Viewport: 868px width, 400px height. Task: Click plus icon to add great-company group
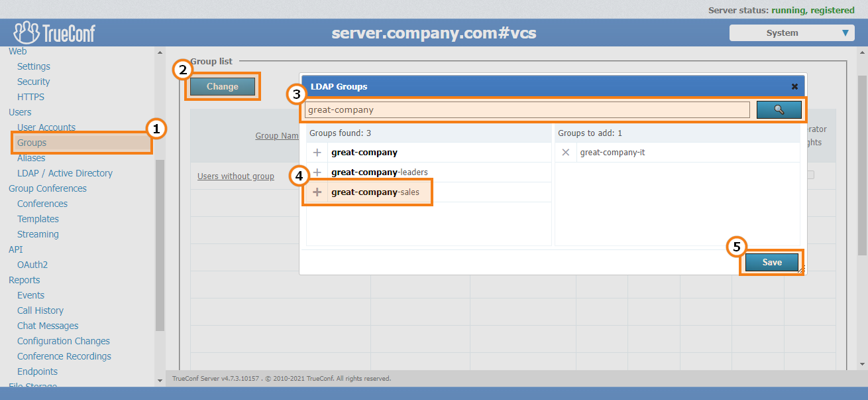coord(317,152)
